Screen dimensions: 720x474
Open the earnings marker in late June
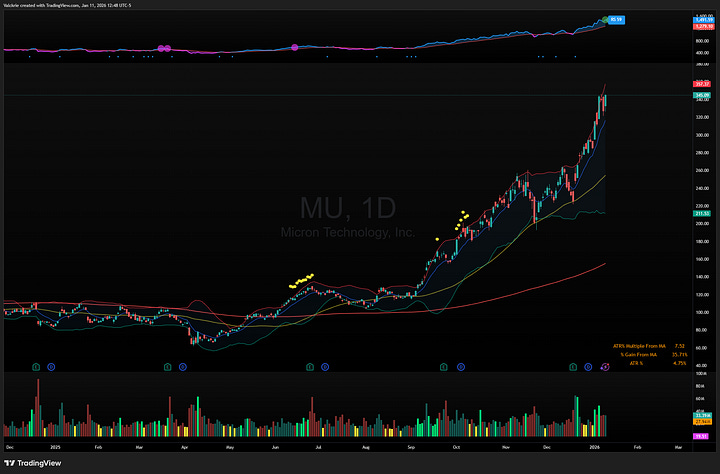310,367
